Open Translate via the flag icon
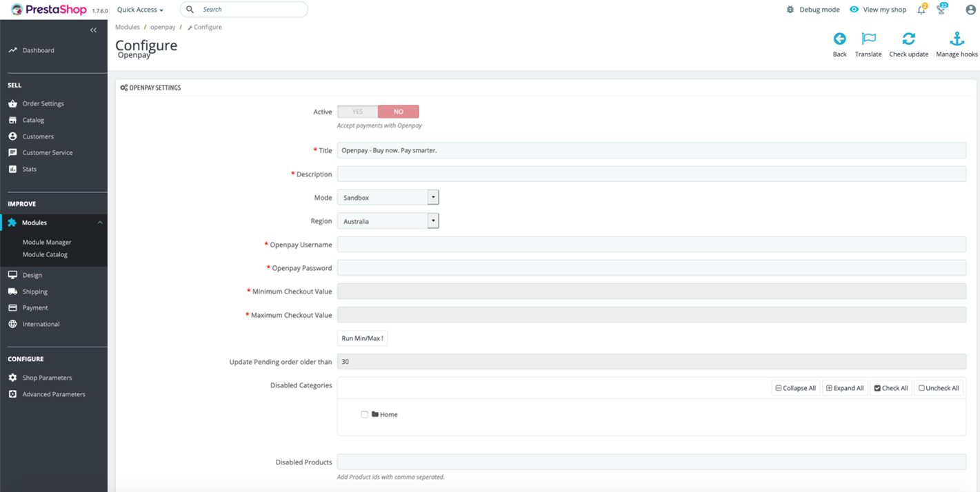980x492 pixels. [x=868, y=39]
